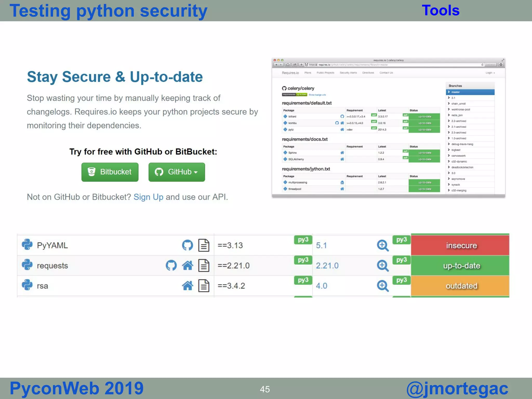Viewport: 532px width, 399px height.
Task: Click requests latest version 2.21.0
Action: [x=327, y=266]
